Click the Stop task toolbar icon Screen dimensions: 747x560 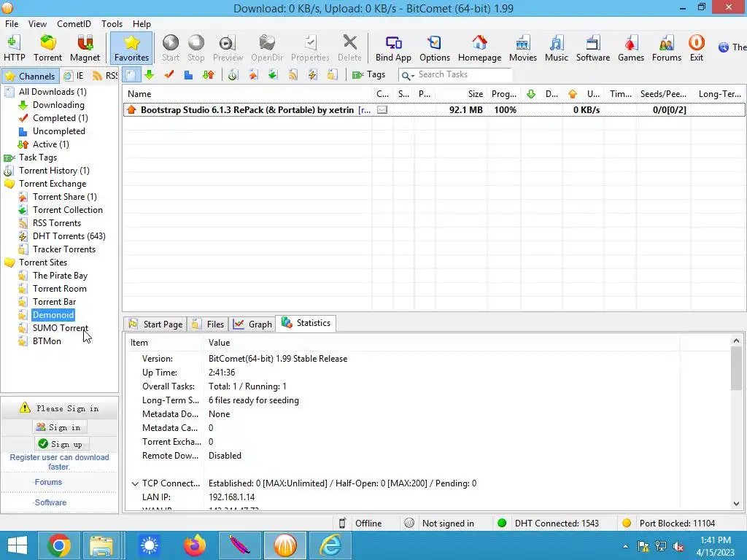tap(196, 48)
